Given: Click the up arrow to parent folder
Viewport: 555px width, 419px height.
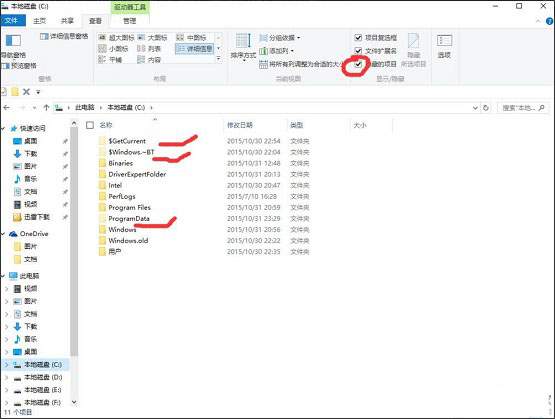Looking at the screenshot, I should click(x=46, y=108).
